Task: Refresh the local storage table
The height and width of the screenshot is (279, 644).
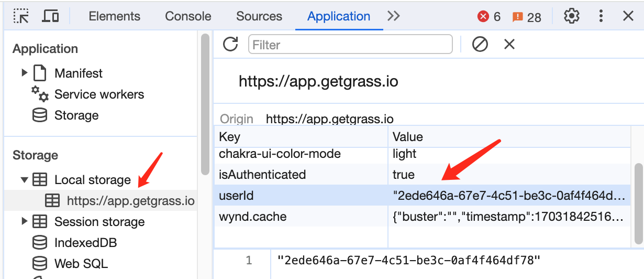Action: pyautogui.click(x=230, y=45)
